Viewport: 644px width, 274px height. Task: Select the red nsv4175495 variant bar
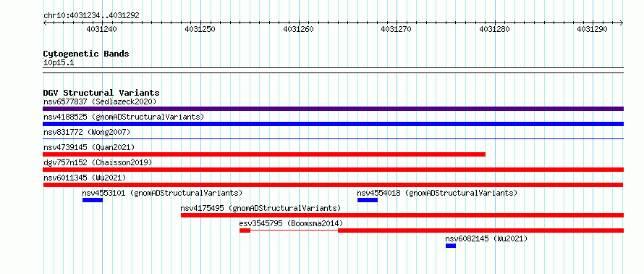coord(402,215)
